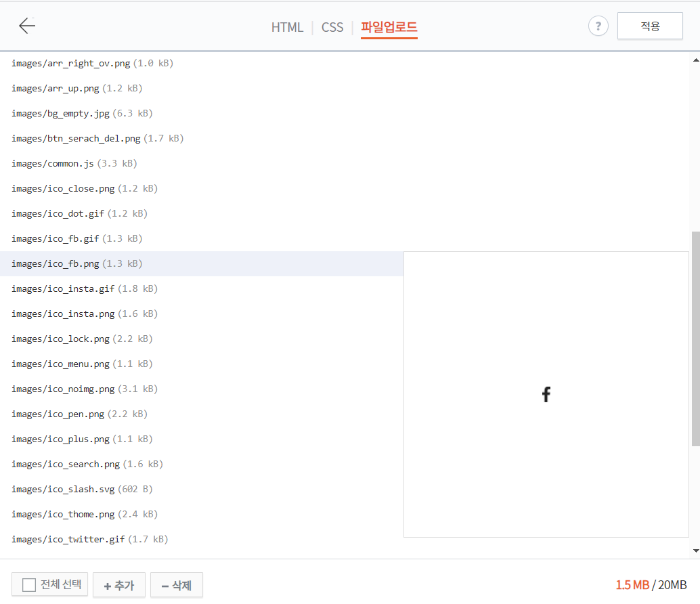Click the scrollbar up arrow
Screen dimensions: 700x604
click(x=696, y=60)
